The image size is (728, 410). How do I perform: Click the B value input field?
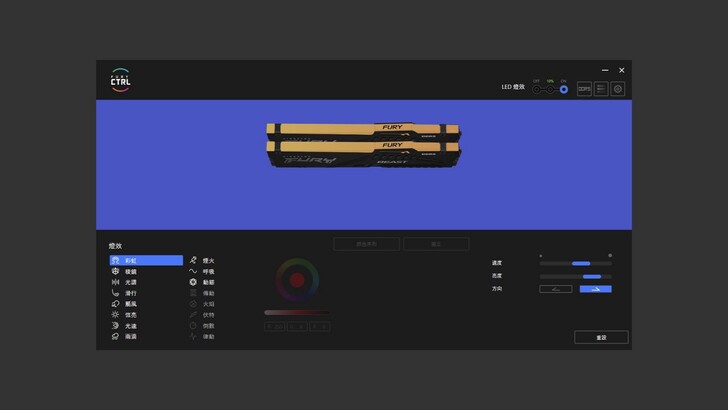click(x=320, y=327)
